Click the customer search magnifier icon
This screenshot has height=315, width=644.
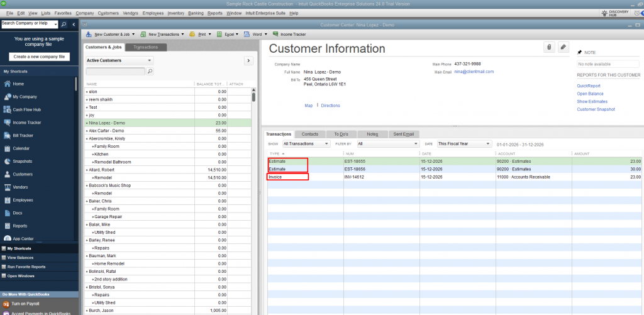click(150, 72)
